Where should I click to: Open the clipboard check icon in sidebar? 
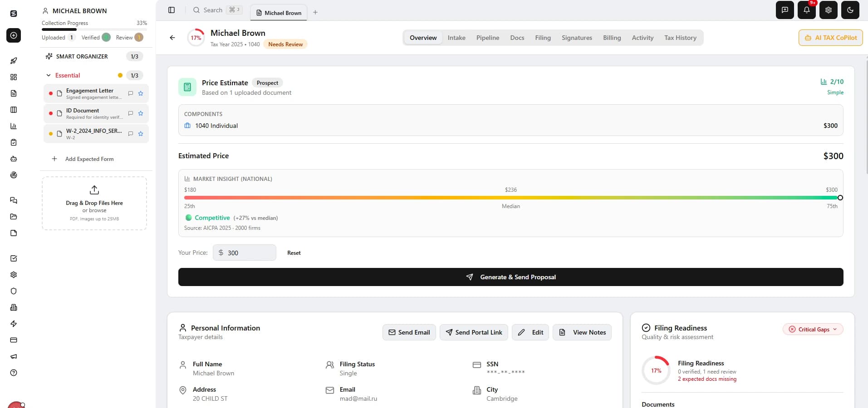(14, 142)
